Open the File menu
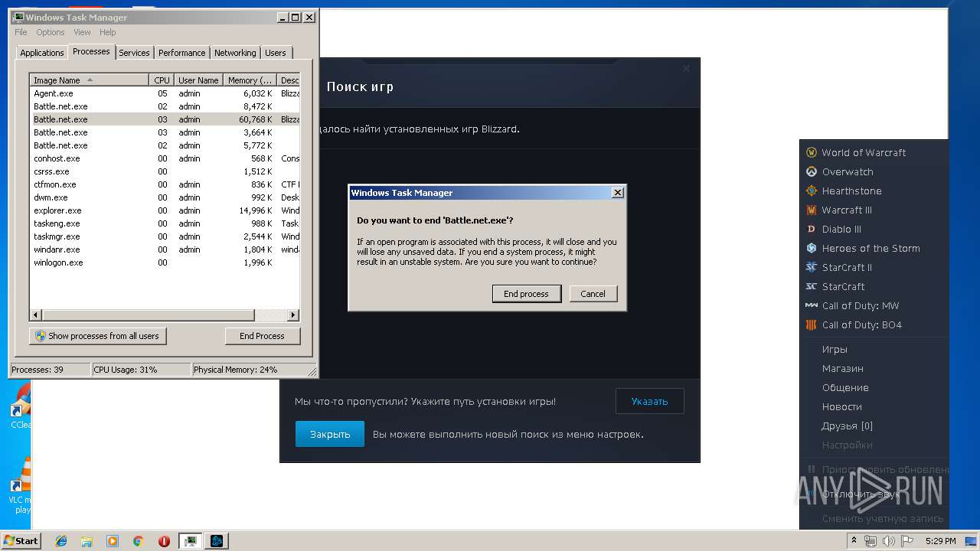Image resolution: width=980 pixels, height=551 pixels. [21, 32]
